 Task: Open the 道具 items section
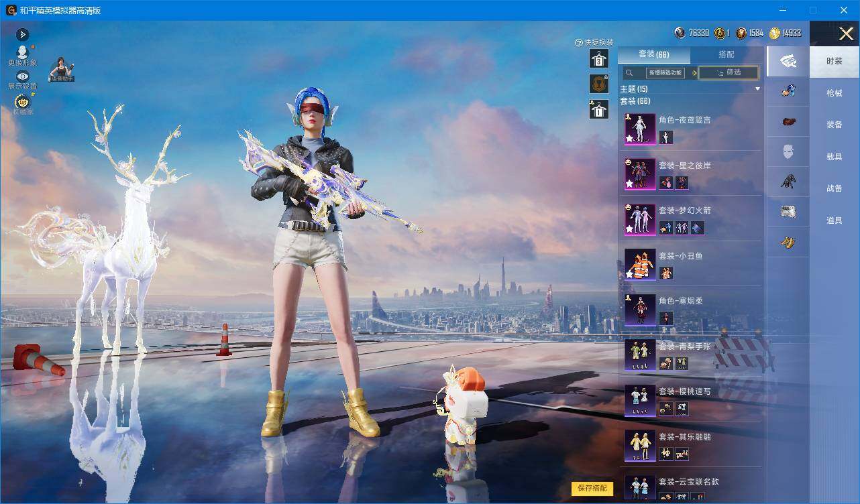pyautogui.click(x=834, y=220)
